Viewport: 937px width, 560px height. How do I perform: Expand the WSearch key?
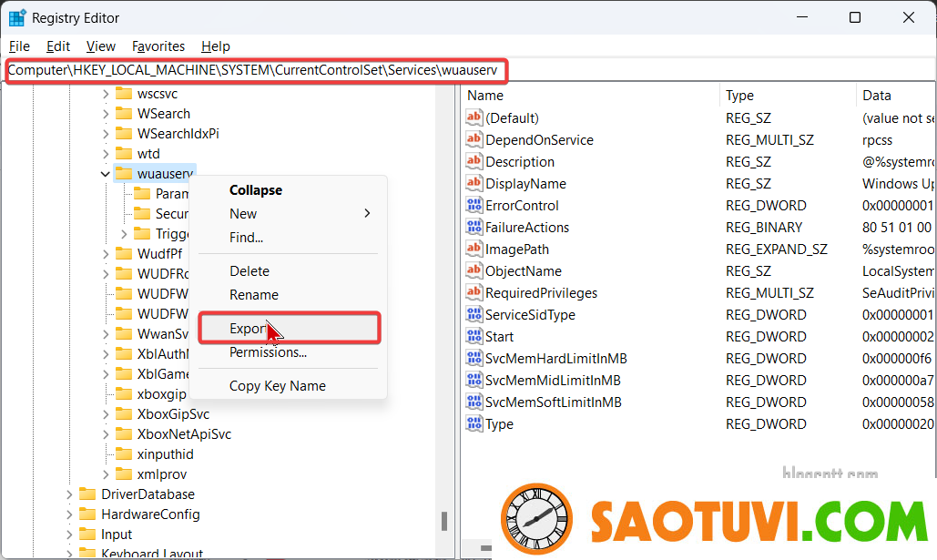(106, 114)
